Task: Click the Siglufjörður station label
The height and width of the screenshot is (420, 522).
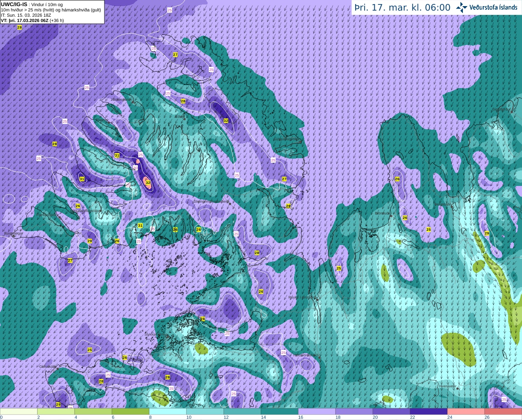Action: pyautogui.click(x=502, y=109)
